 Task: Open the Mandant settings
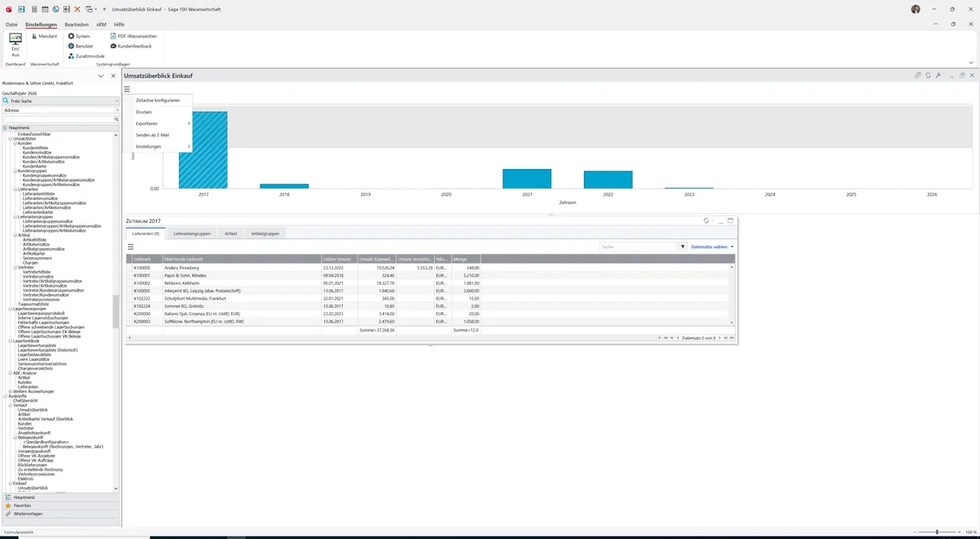[x=44, y=36]
